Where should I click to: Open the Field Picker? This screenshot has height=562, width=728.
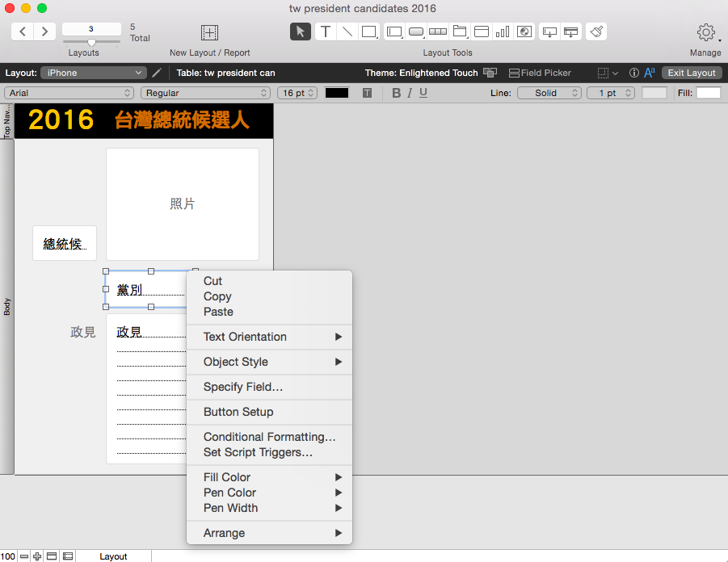pos(540,73)
